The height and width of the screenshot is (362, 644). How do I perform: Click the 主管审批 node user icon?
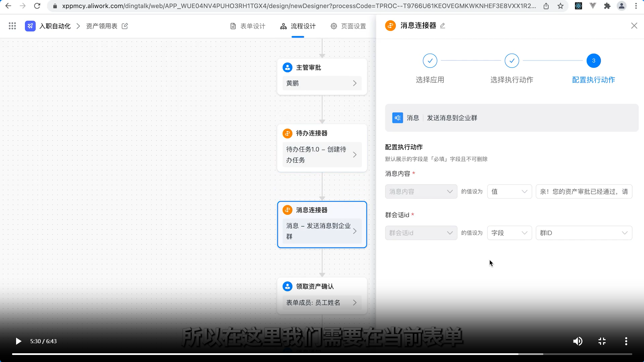tap(287, 67)
